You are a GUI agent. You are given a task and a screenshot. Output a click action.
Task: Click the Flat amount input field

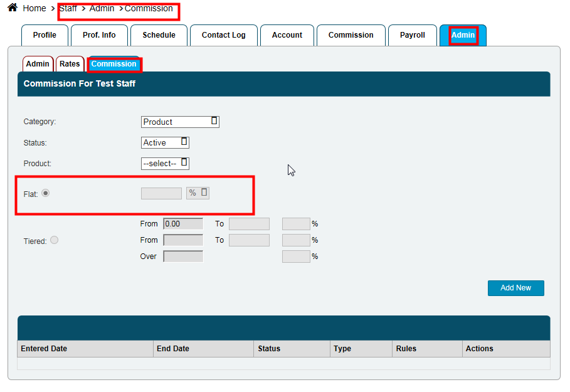pyautogui.click(x=161, y=193)
